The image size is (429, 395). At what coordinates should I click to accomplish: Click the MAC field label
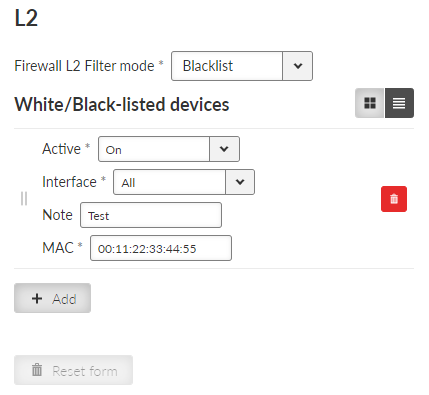(58, 248)
